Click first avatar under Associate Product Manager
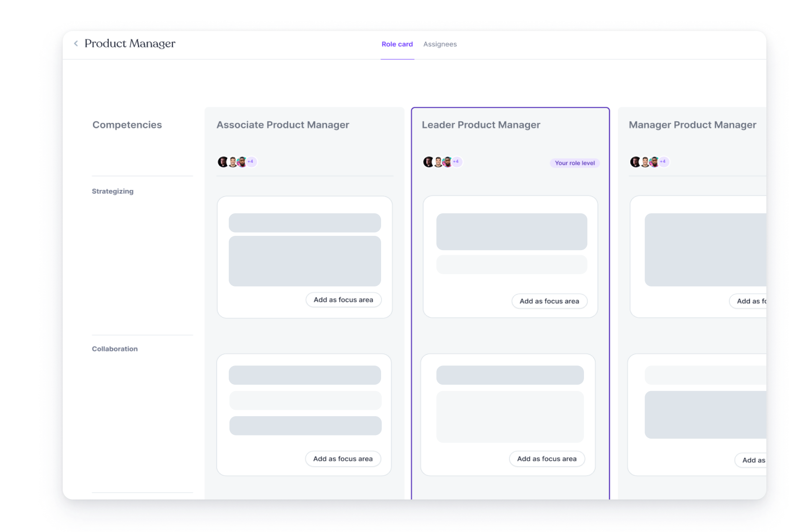The height and width of the screenshot is (532, 804). pyautogui.click(x=223, y=162)
